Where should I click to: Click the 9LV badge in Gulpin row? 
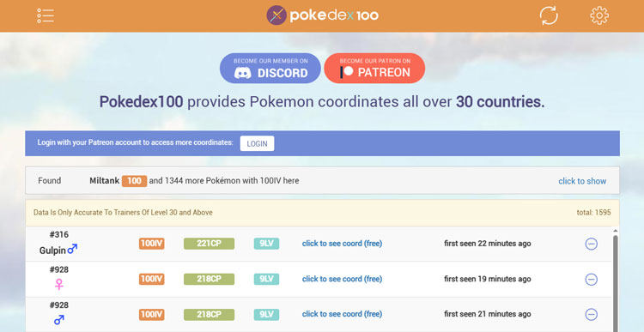click(266, 244)
